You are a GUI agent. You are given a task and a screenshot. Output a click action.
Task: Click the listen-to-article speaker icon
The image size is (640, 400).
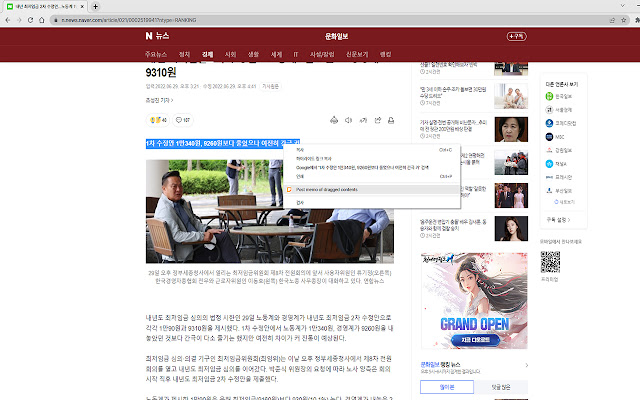[x=348, y=120]
